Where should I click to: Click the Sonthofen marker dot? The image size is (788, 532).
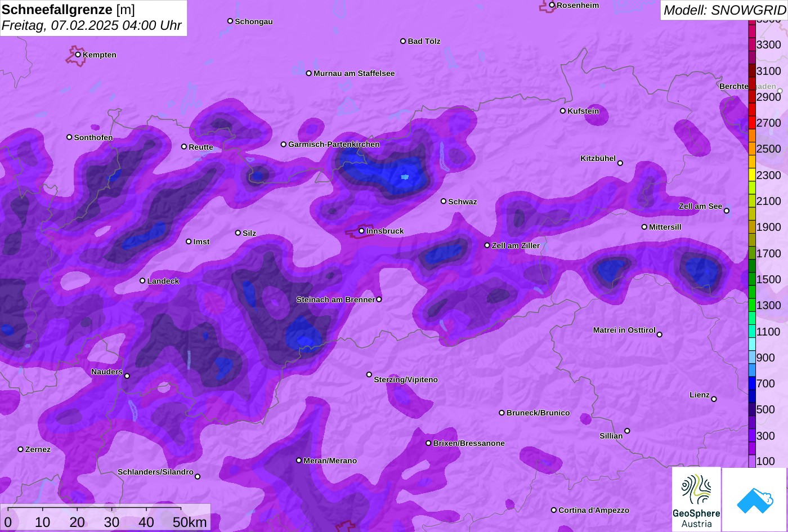(70, 137)
